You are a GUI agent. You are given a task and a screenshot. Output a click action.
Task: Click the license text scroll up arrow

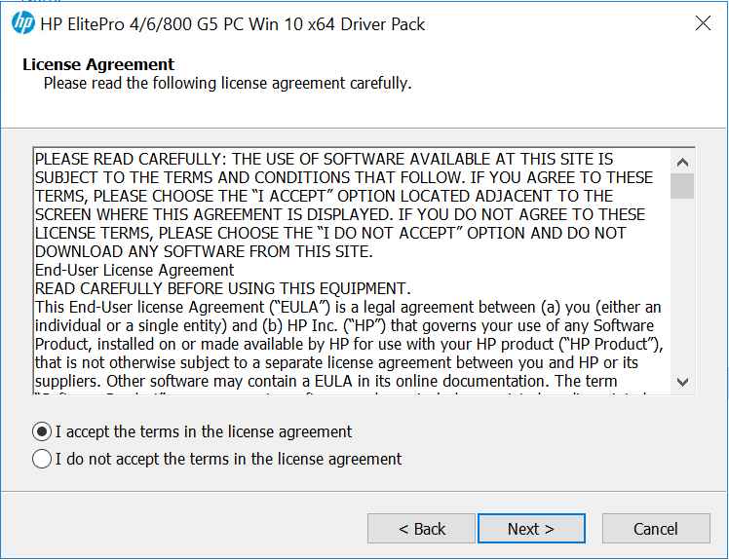[682, 163]
